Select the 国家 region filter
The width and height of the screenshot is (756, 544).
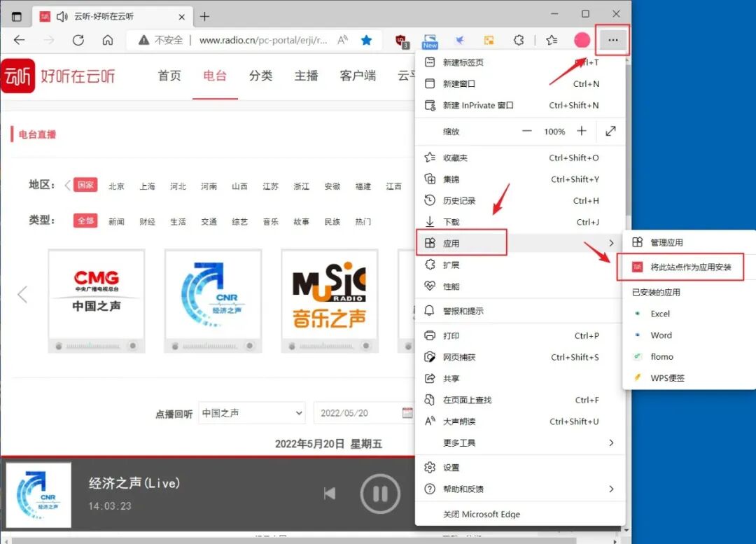(85, 186)
